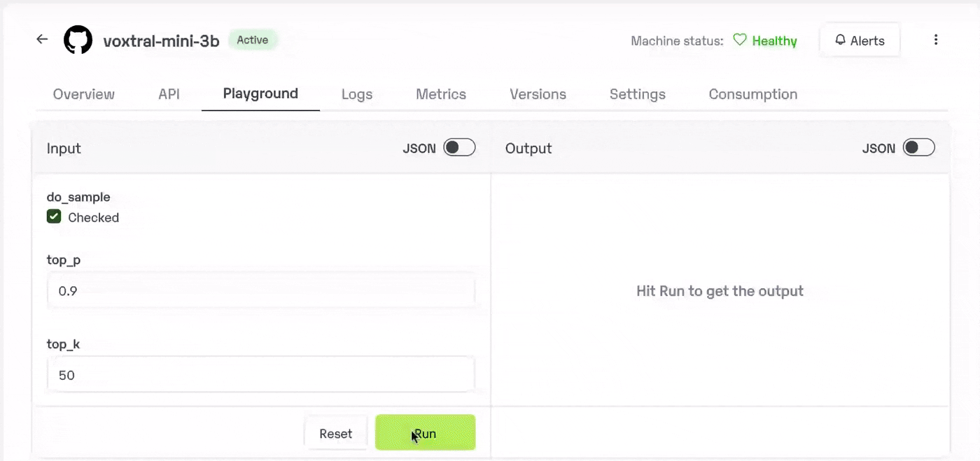Switch to the Overview tab
Viewport: 980px width, 461px height.
[84, 94]
